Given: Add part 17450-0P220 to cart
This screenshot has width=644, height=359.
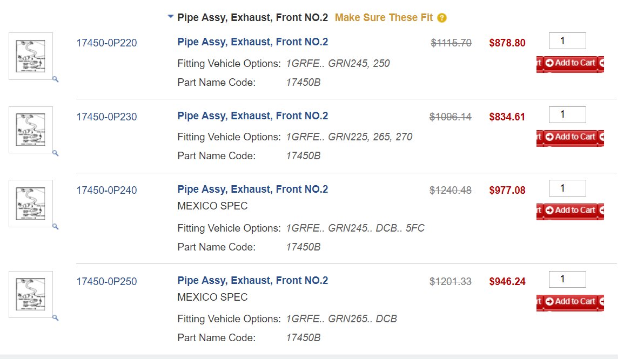Looking at the screenshot, I should point(570,63).
